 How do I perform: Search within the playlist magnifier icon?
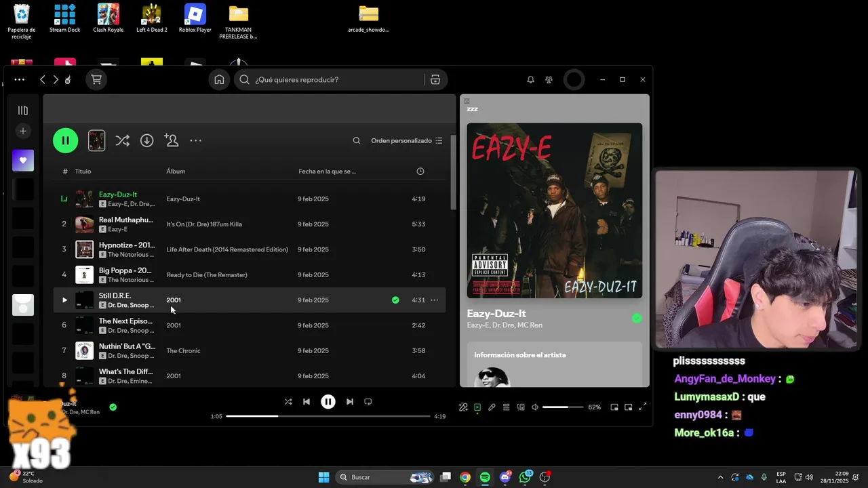[x=357, y=140]
